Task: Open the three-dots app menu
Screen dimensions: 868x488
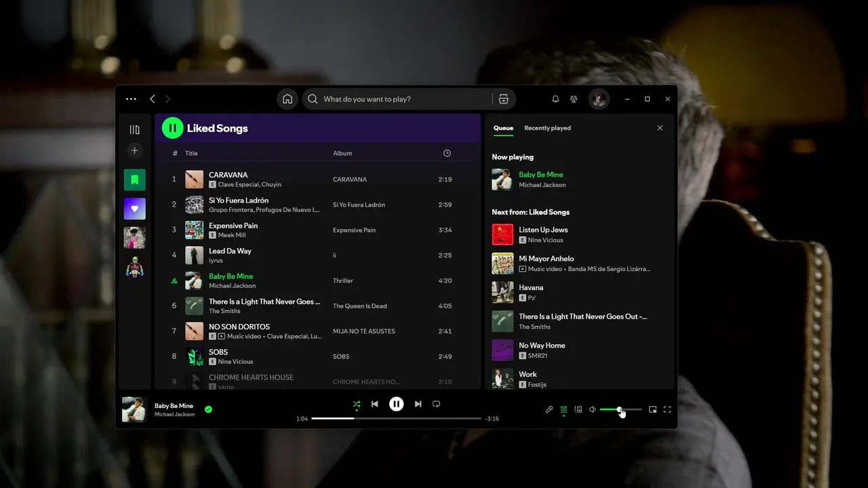Action: click(x=131, y=99)
